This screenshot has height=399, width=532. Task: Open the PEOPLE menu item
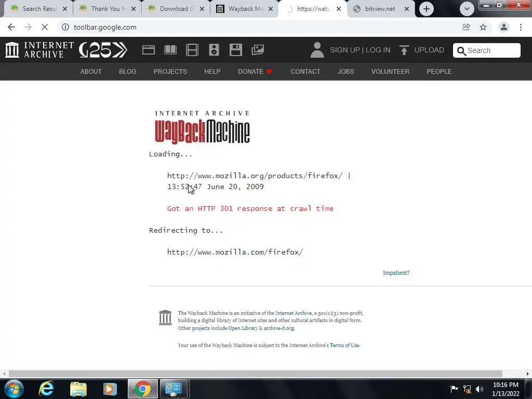439,72
